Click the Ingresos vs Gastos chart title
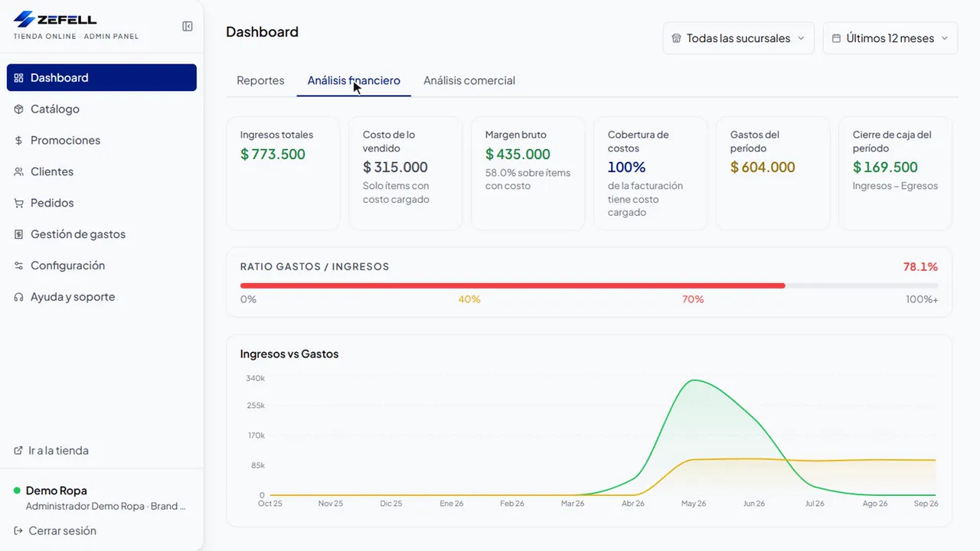980x551 pixels. (x=289, y=354)
